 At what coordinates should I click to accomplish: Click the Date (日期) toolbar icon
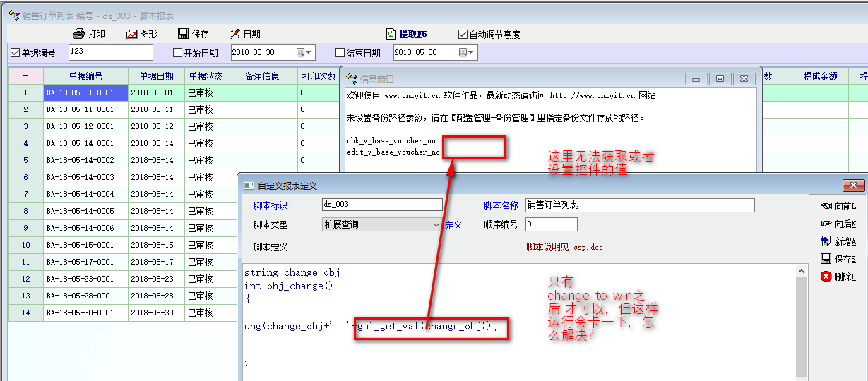pos(236,34)
